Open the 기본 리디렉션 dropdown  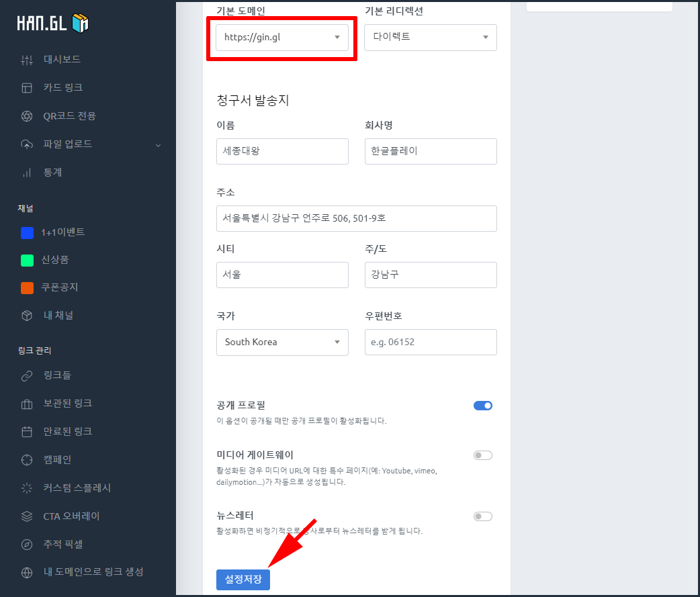(431, 38)
